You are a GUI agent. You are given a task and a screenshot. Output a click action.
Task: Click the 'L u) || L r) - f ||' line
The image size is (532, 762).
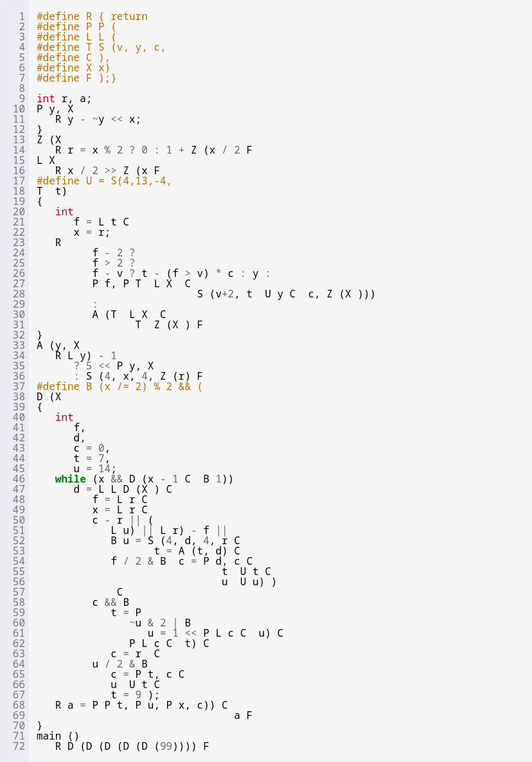pyautogui.click(x=169, y=531)
